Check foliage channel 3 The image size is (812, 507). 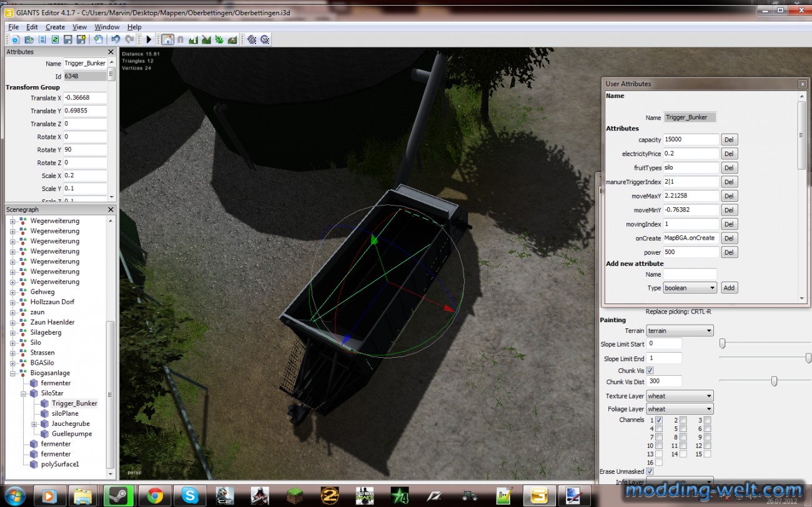coord(707,420)
